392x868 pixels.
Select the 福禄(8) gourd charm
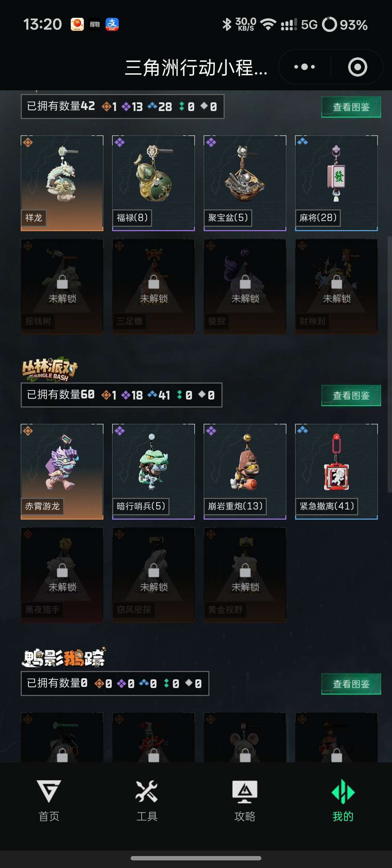154,183
